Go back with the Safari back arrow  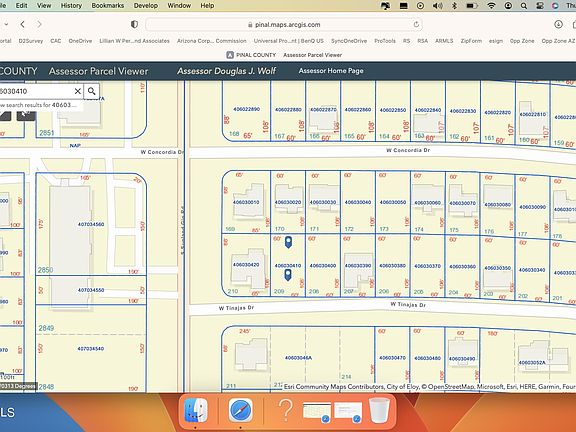(x=23, y=25)
